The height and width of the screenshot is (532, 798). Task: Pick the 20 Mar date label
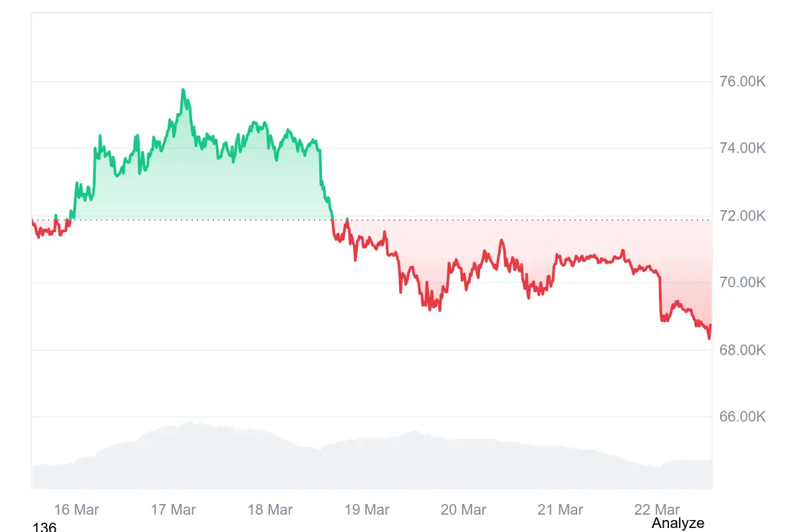tap(464, 510)
